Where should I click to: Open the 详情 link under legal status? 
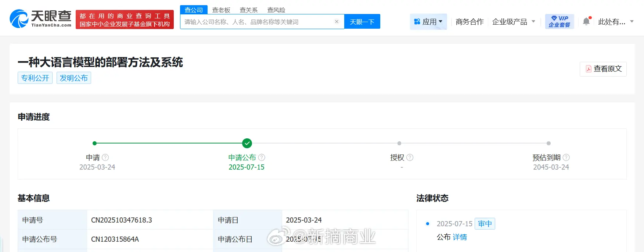point(460,237)
